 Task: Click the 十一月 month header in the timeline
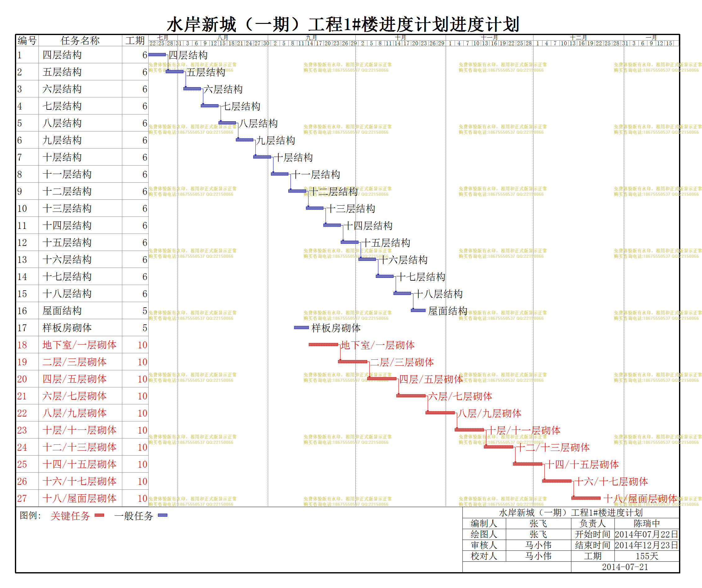[489, 38]
